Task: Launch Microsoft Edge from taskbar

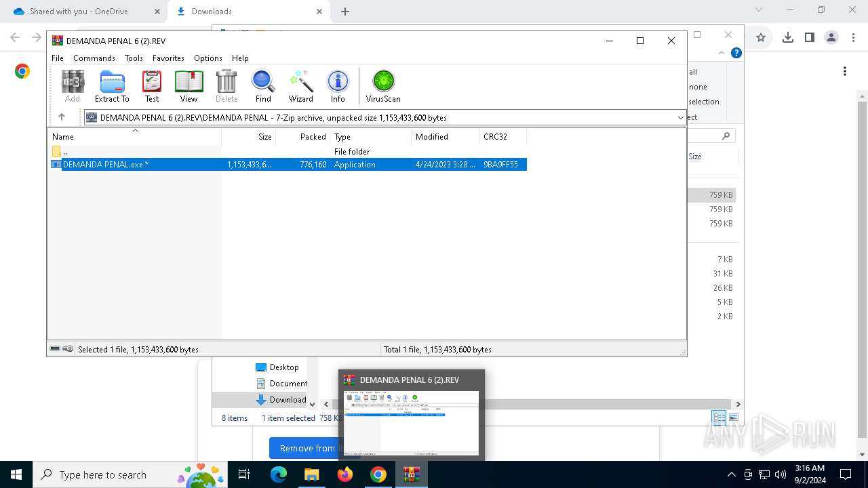Action: coord(279,474)
